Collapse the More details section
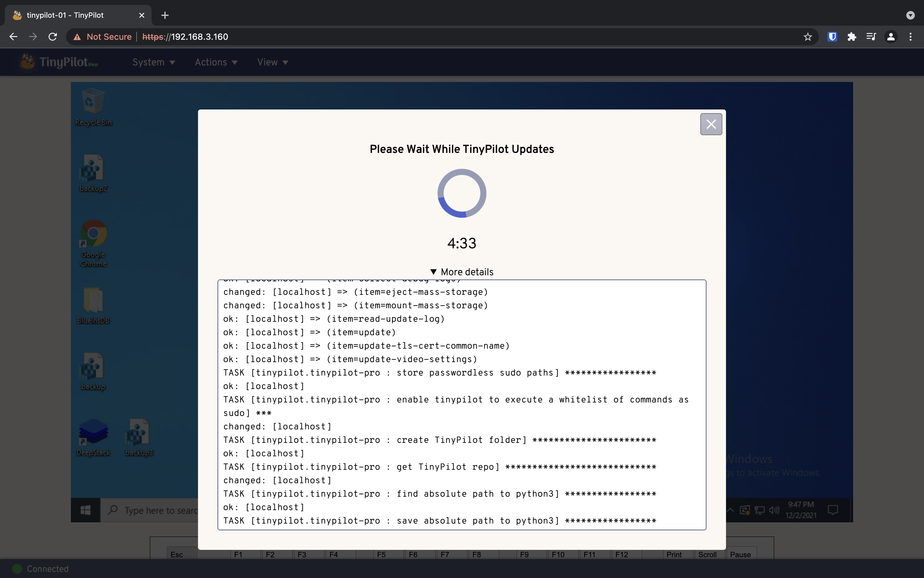924x578 pixels. (462, 272)
